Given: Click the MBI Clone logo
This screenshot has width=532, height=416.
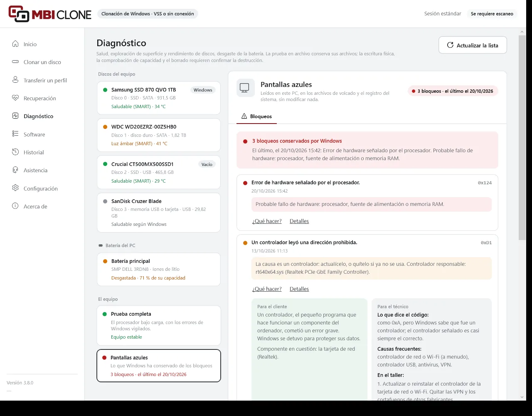Looking at the screenshot, I should pyautogui.click(x=50, y=14).
